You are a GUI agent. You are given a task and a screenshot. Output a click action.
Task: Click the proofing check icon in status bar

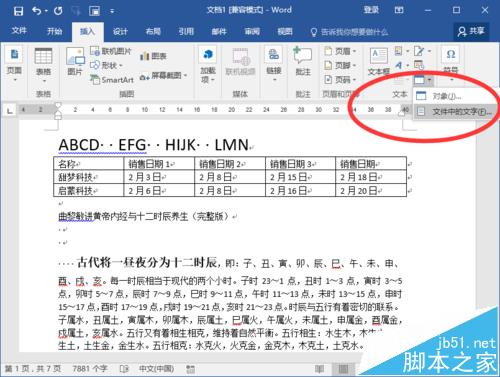[x=124, y=369]
